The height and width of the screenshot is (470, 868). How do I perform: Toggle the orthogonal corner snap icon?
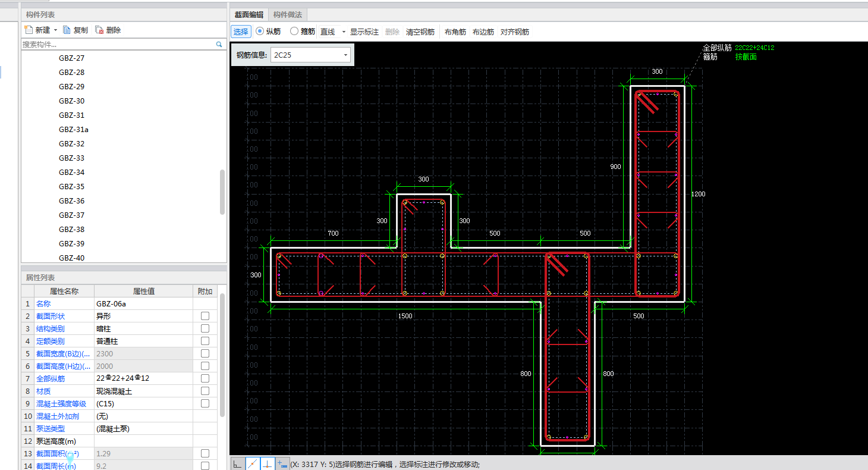[x=237, y=464]
